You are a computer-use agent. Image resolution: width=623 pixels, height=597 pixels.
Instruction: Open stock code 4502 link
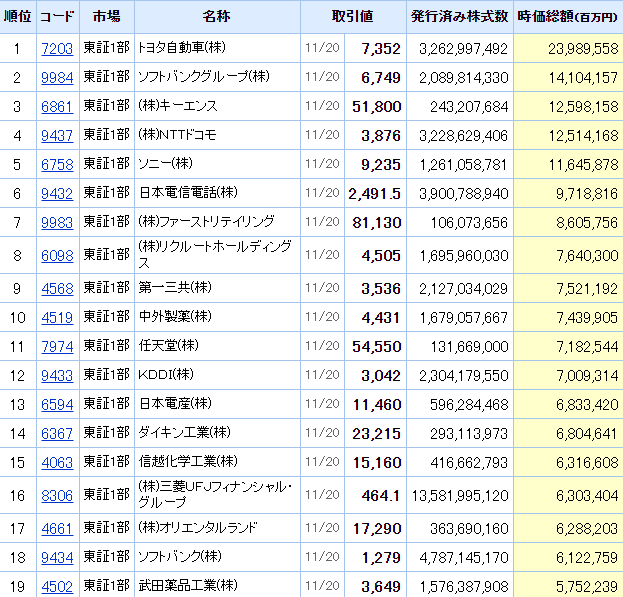click(x=57, y=586)
